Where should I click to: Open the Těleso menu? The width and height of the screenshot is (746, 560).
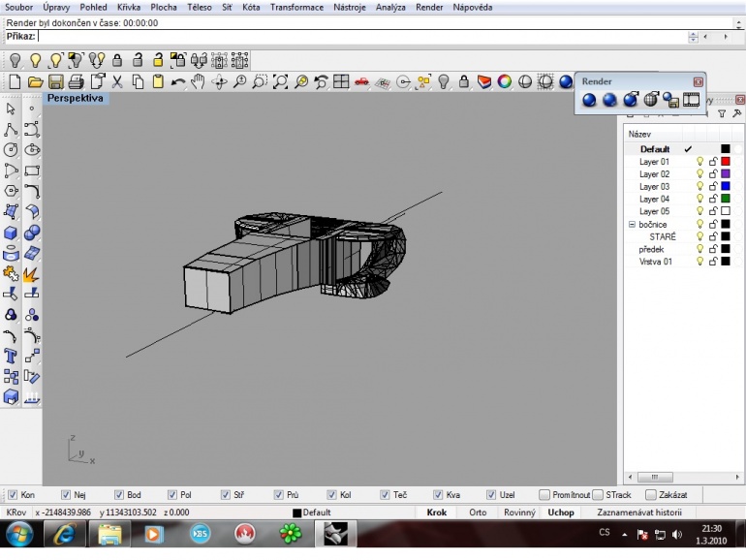(200, 7)
